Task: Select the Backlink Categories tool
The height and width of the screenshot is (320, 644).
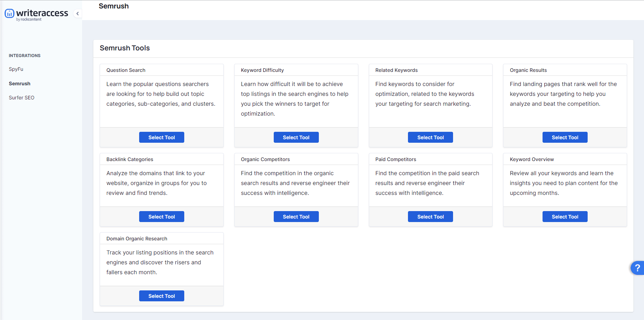Action: point(161,217)
